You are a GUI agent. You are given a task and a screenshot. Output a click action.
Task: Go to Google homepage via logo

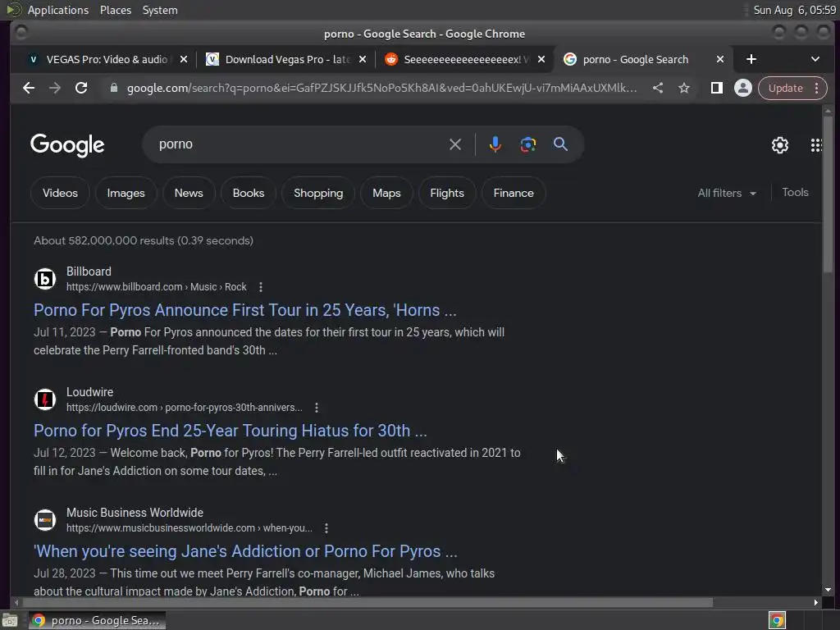click(67, 144)
